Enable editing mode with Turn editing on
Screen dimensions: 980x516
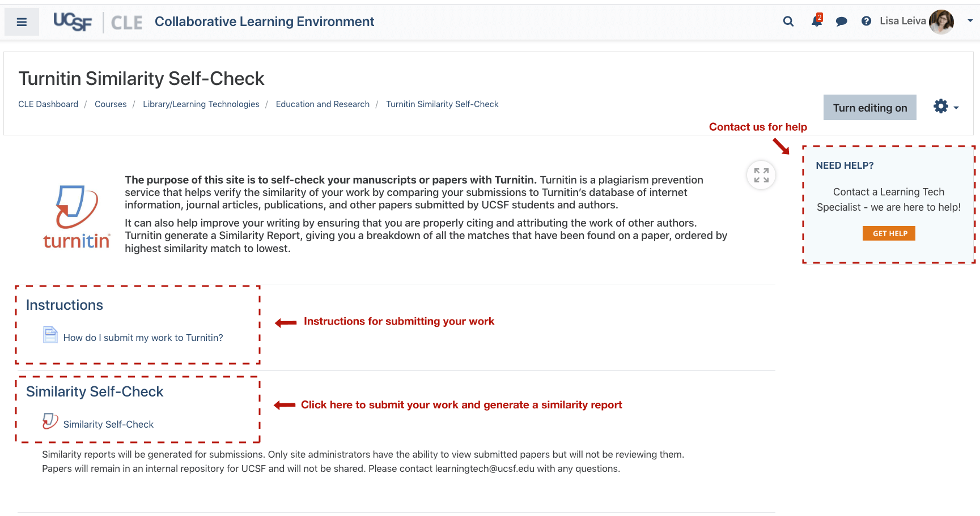click(x=869, y=107)
